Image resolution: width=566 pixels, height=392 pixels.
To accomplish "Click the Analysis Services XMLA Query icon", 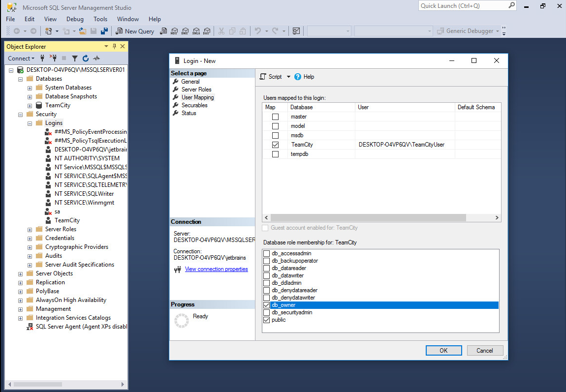I will 196,31.
